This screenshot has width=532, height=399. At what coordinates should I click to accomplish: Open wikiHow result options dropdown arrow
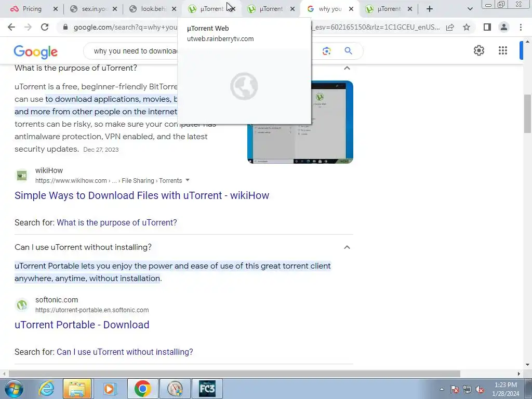[x=188, y=180]
